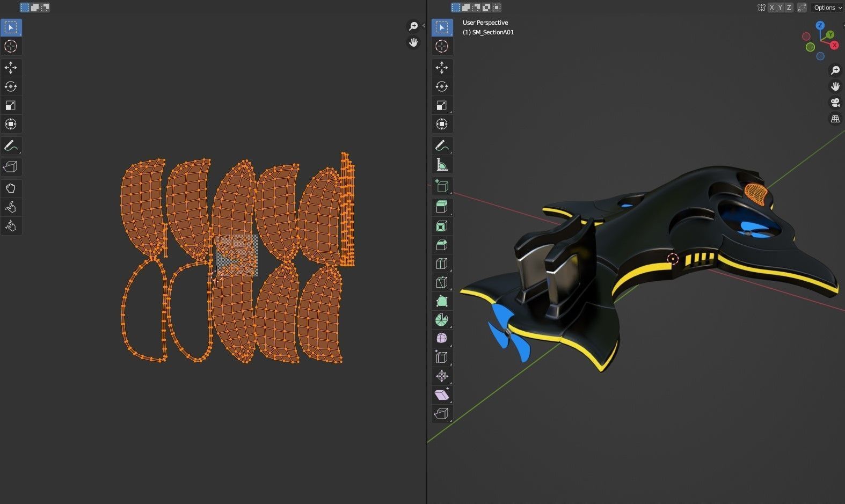
Task: Activate the Transform tool in 3D viewport
Action: pyautogui.click(x=442, y=124)
